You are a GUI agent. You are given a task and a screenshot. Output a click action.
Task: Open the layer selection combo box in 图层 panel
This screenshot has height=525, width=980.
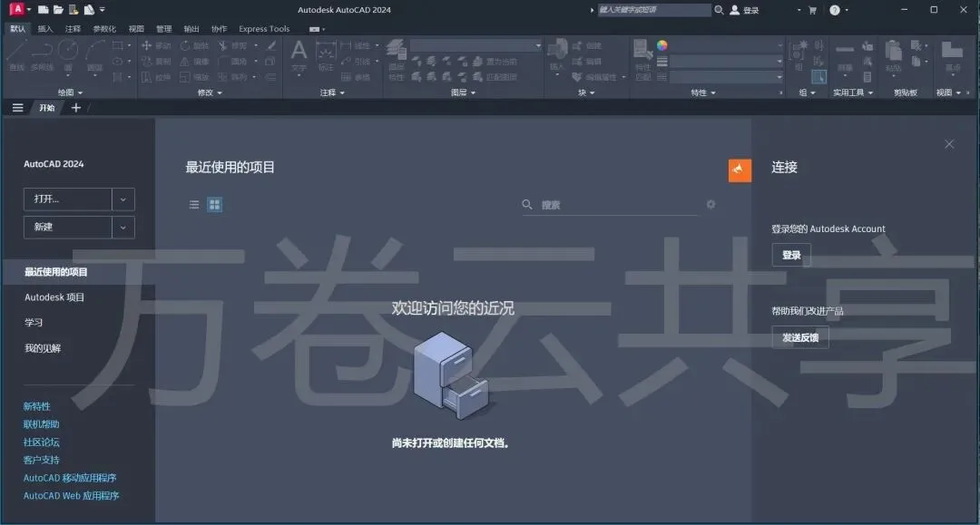(475, 45)
